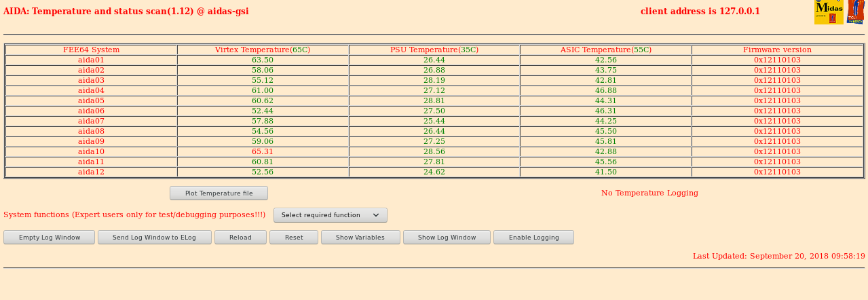Click the red Virtex value 65.31
This screenshot has height=300, width=868.
[263, 151]
